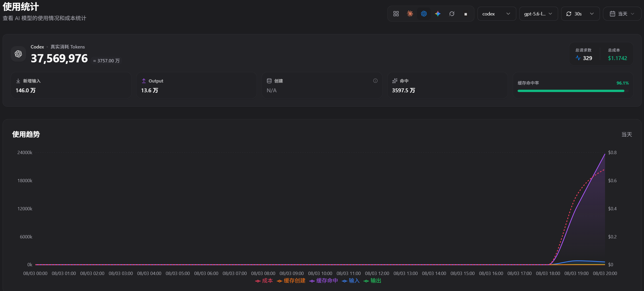Click the database icon by 创建
The height and width of the screenshot is (291, 644).
269,81
